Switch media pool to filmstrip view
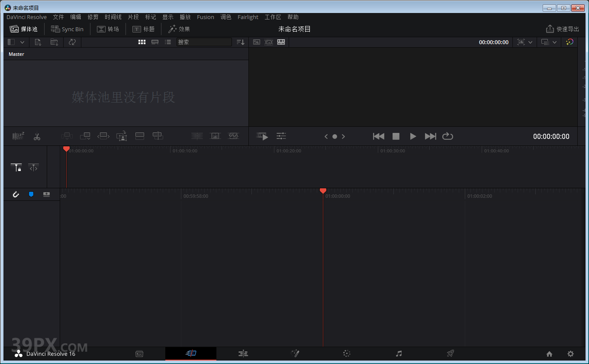This screenshot has height=364, width=589. tap(155, 42)
